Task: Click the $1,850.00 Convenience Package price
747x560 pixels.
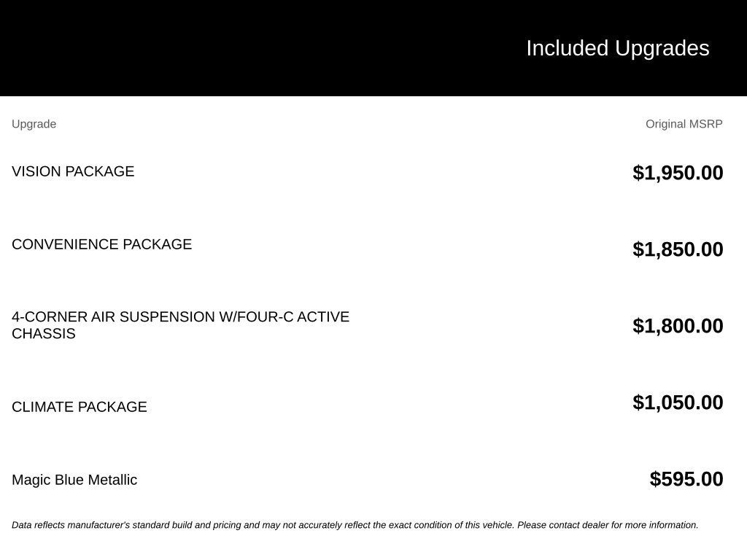Action: [678, 249]
